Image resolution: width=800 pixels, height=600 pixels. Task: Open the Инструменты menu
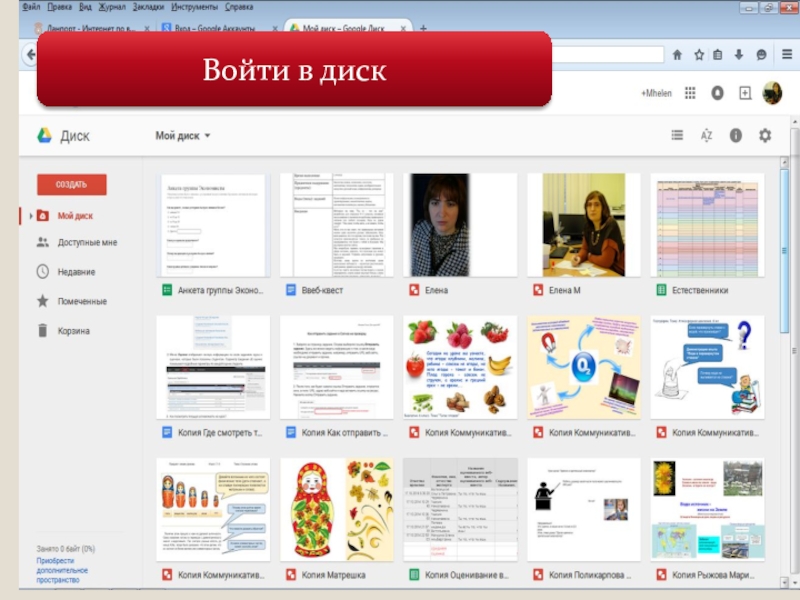click(194, 7)
